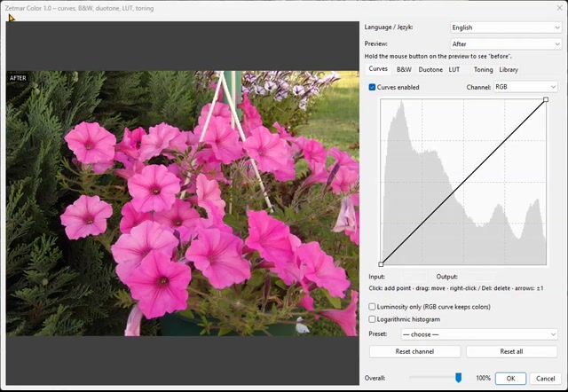Screen dimensions: 568x392
Task: Switch to the Duotone tab
Action: point(430,69)
